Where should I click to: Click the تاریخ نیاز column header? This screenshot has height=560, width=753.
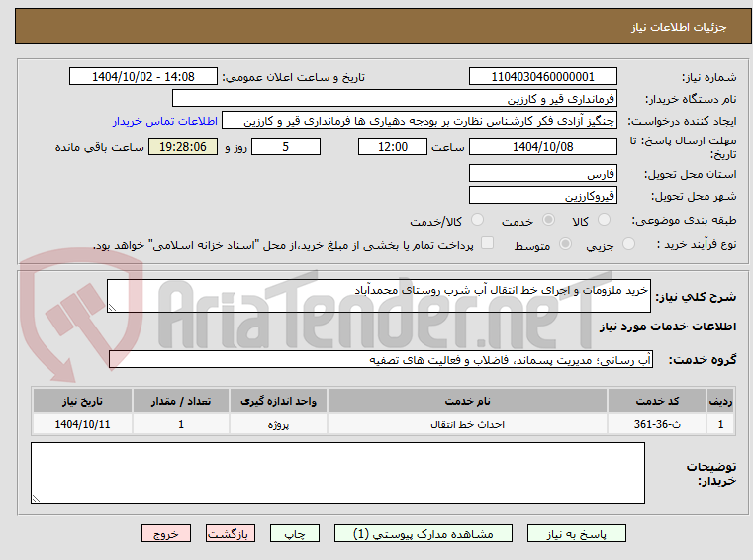(x=82, y=401)
